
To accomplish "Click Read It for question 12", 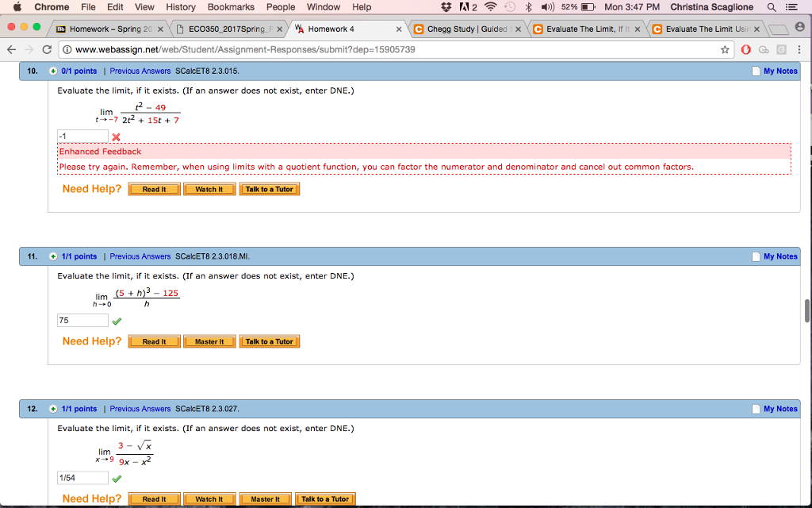I will (155, 499).
